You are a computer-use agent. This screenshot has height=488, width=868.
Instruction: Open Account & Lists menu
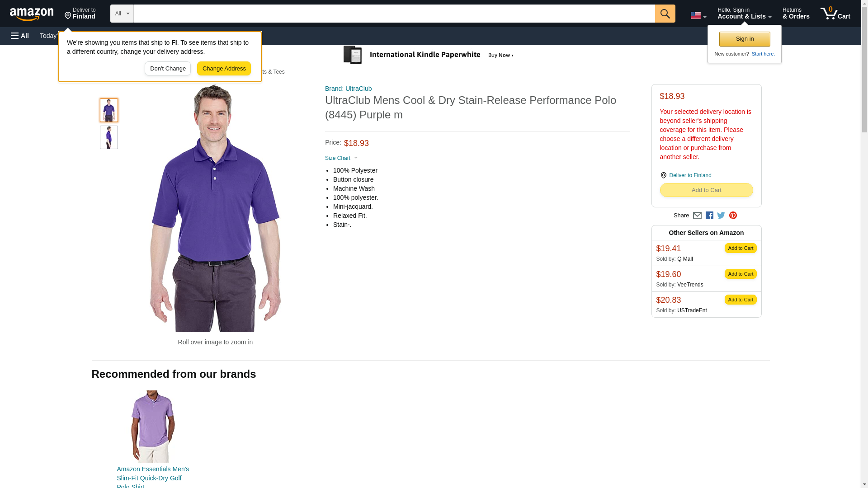[x=744, y=13]
